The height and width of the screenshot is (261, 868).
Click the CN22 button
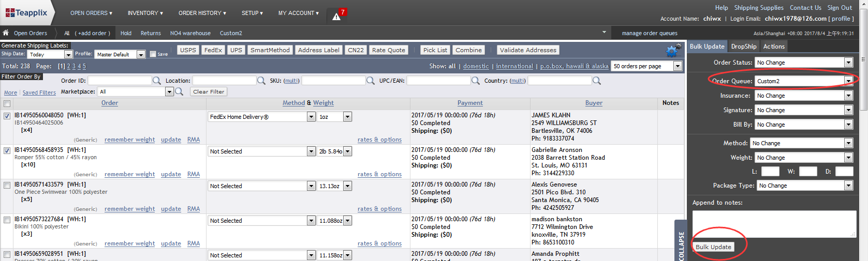[356, 50]
